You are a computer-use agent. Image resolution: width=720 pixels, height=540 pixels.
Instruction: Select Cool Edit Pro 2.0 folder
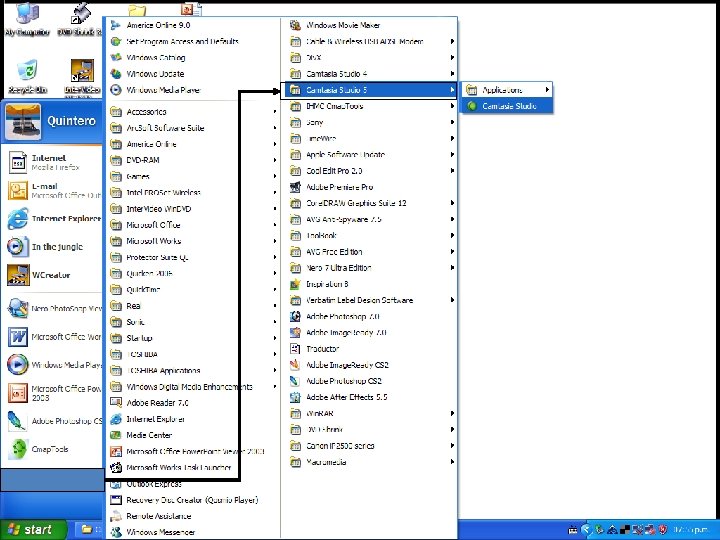(x=372, y=171)
